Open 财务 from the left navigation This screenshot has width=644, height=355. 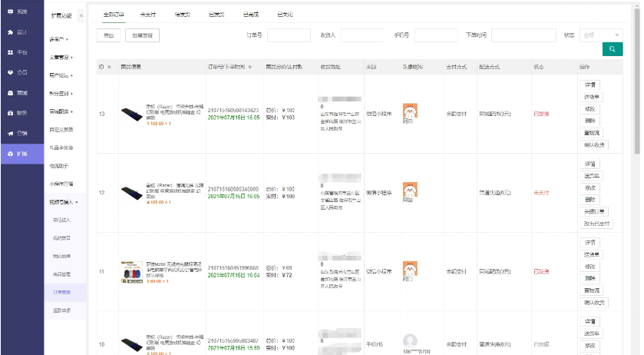18,112
